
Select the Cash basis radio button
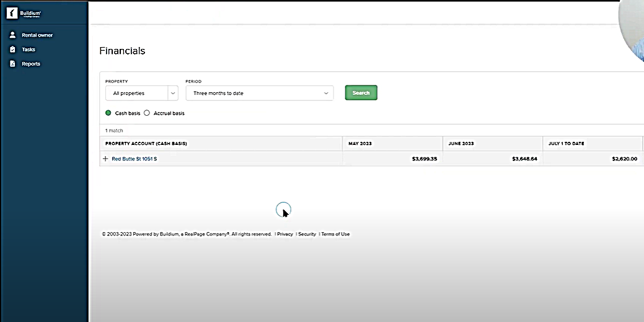pyautogui.click(x=108, y=113)
